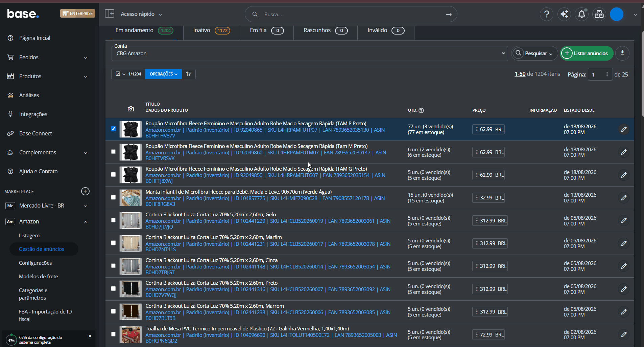Collapse sidebar with the panel toggle icon

point(110,14)
